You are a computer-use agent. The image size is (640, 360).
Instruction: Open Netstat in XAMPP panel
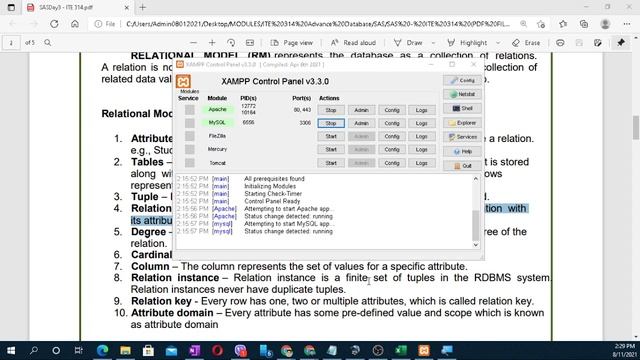pos(462,94)
